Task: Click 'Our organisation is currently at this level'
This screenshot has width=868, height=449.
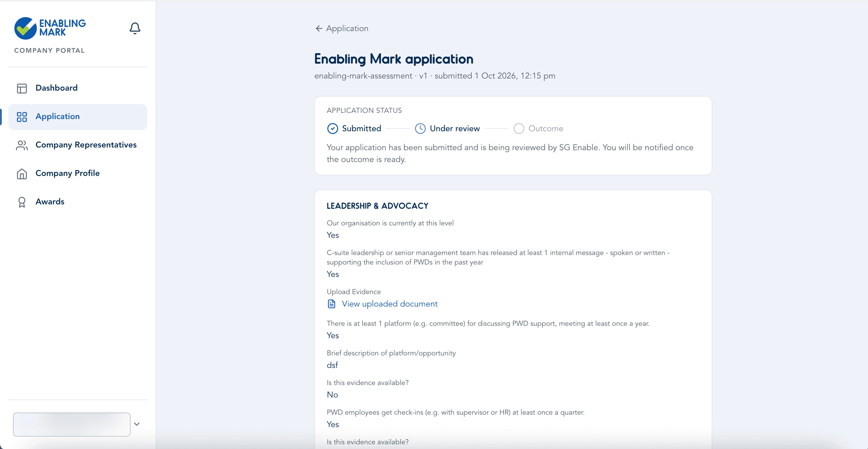Action: tap(390, 223)
